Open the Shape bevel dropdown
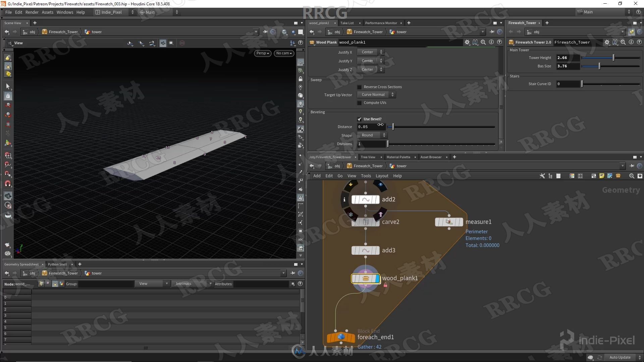The width and height of the screenshot is (644, 362). (372, 135)
